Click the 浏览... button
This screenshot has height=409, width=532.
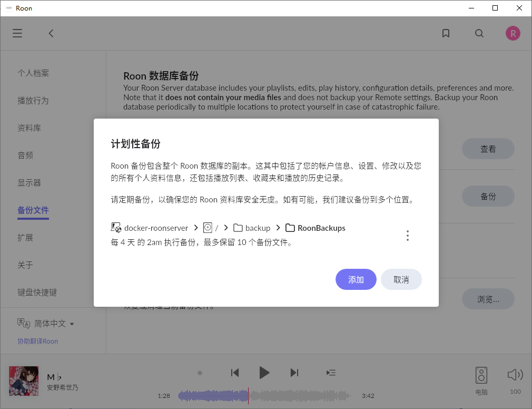488,299
